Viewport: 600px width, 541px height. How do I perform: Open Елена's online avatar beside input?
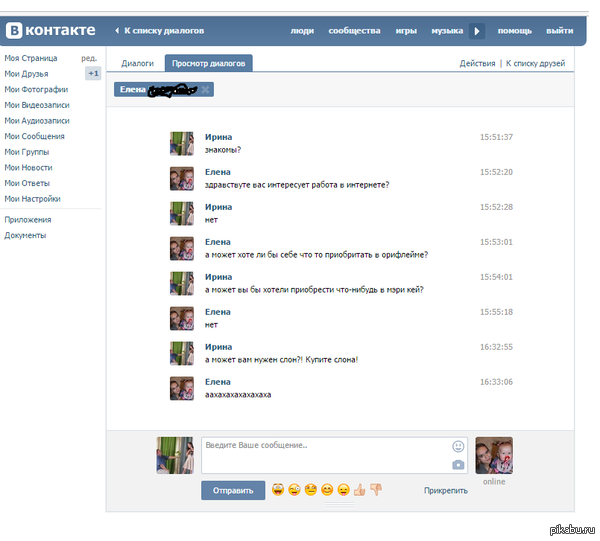pos(493,455)
